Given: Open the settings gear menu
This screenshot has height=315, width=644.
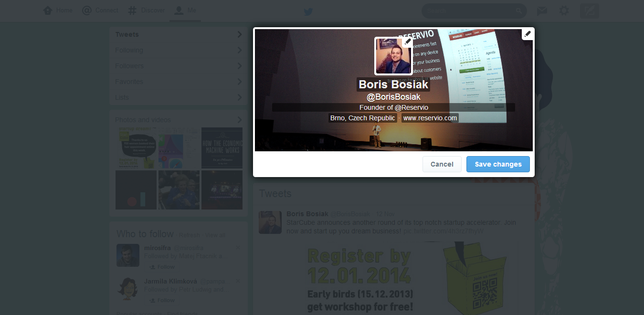Looking at the screenshot, I should point(564,10).
